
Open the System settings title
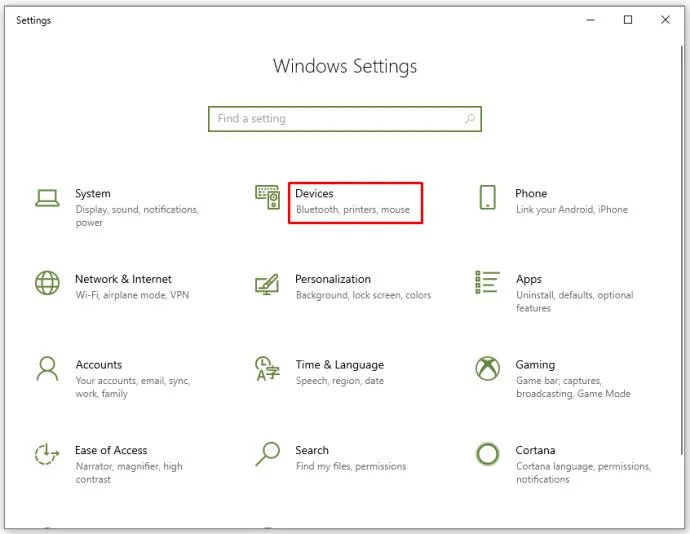pos(93,194)
